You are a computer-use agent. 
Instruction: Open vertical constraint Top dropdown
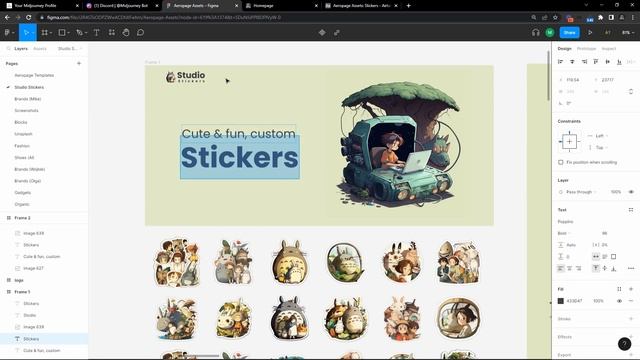[598, 148]
